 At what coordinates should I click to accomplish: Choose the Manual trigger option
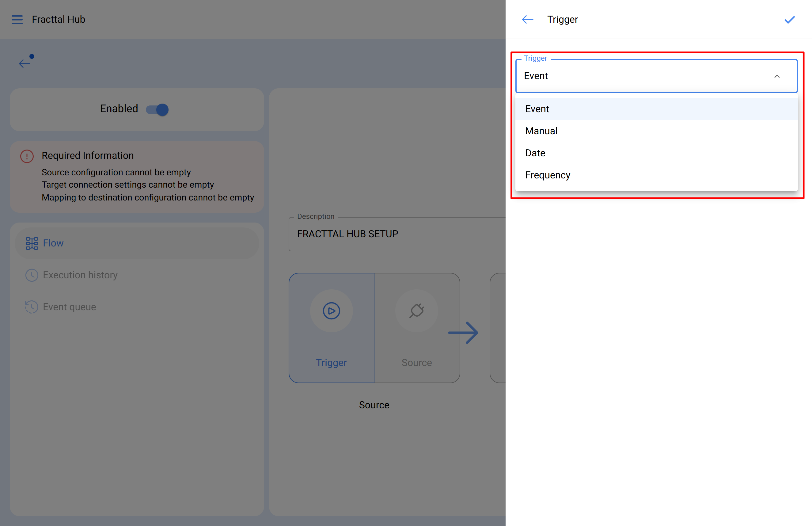(x=541, y=131)
